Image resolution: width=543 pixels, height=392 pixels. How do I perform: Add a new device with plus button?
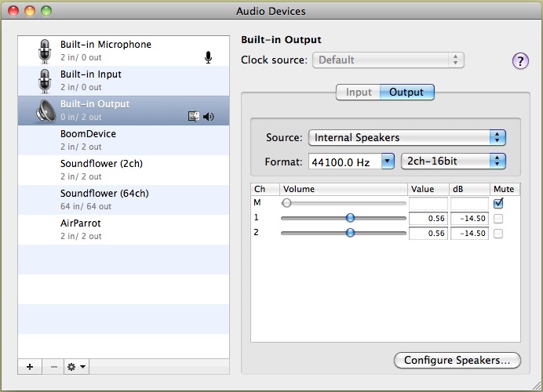(x=30, y=366)
